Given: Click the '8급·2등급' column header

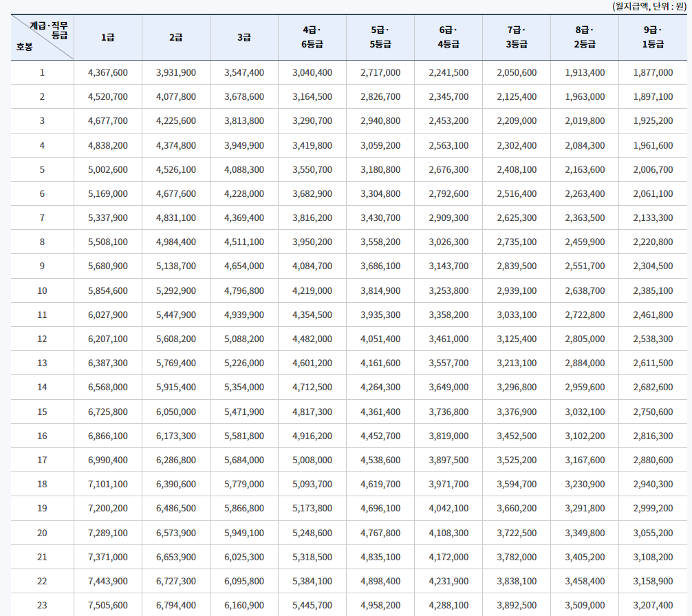Looking at the screenshot, I should click(x=585, y=38).
